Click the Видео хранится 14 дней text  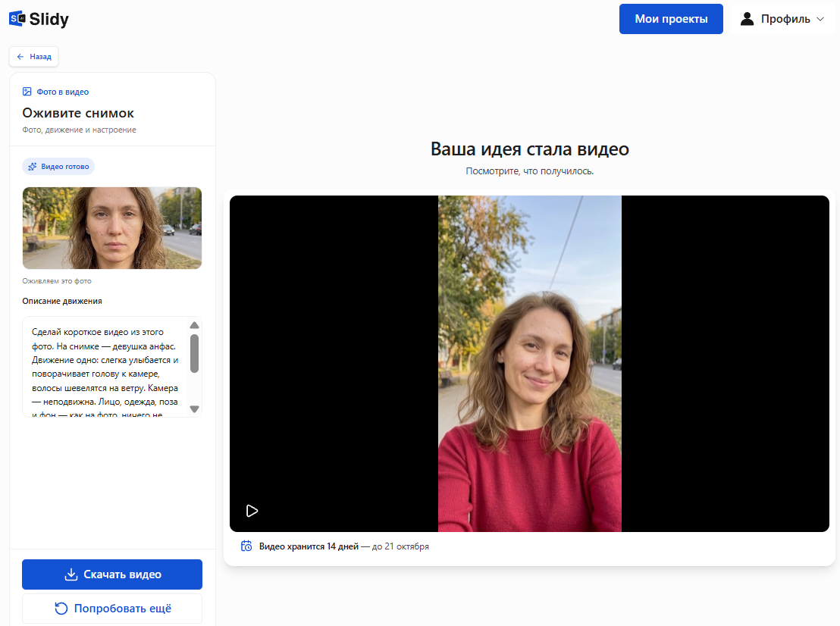(x=309, y=546)
